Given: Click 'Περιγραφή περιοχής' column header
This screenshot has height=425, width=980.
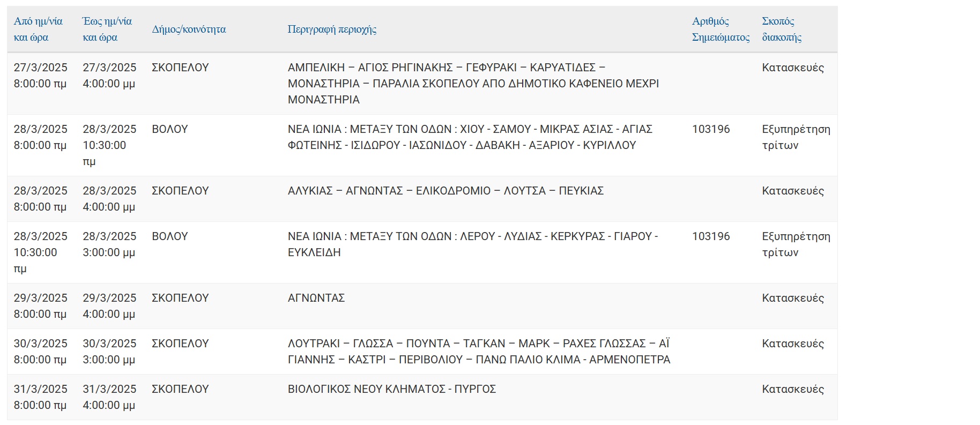Looking at the screenshot, I should tap(332, 29).
